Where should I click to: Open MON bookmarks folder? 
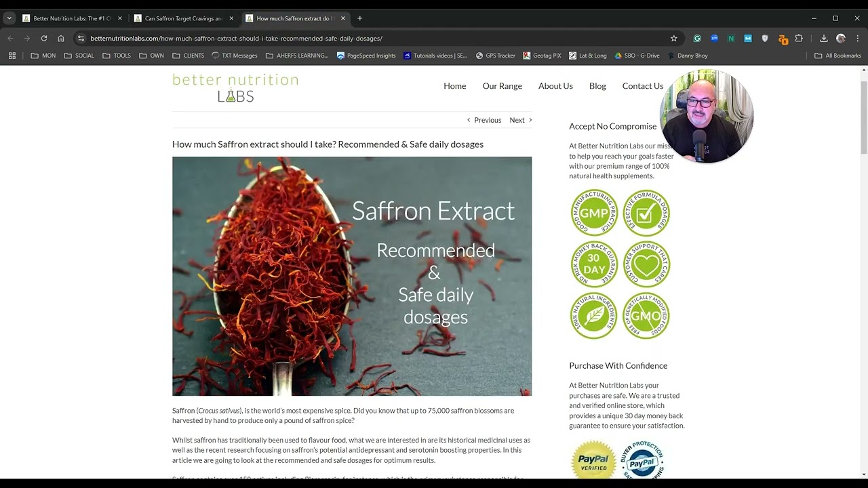(43, 56)
